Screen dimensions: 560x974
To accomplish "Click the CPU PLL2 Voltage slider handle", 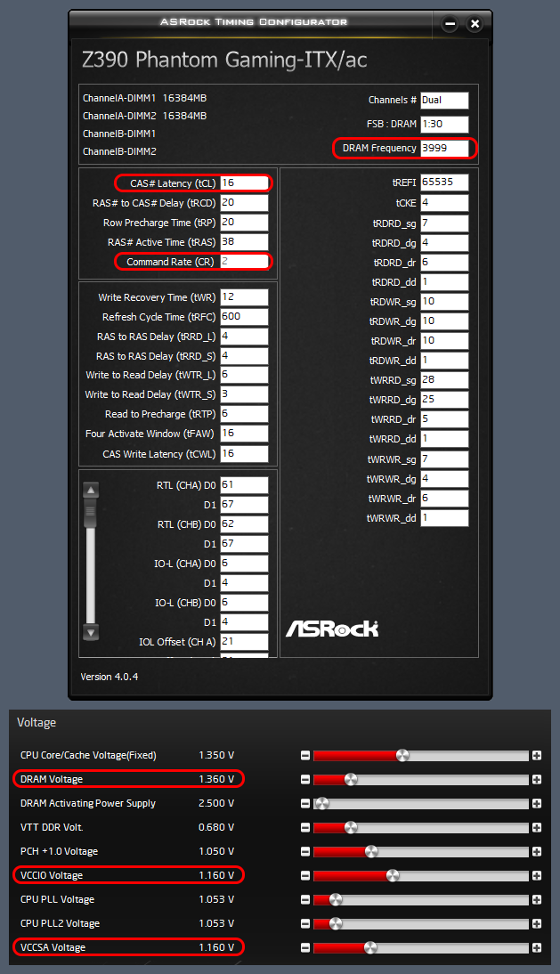I will point(336,923).
